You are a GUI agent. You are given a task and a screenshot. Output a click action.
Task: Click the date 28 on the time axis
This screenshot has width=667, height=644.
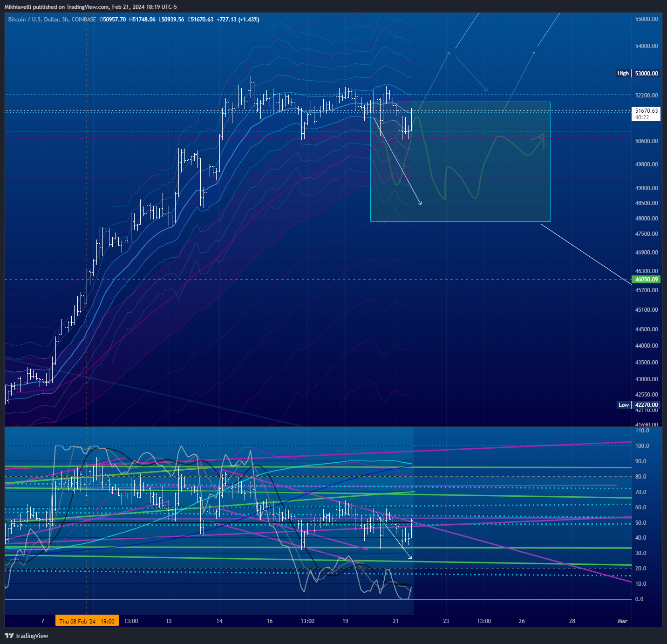point(572,621)
